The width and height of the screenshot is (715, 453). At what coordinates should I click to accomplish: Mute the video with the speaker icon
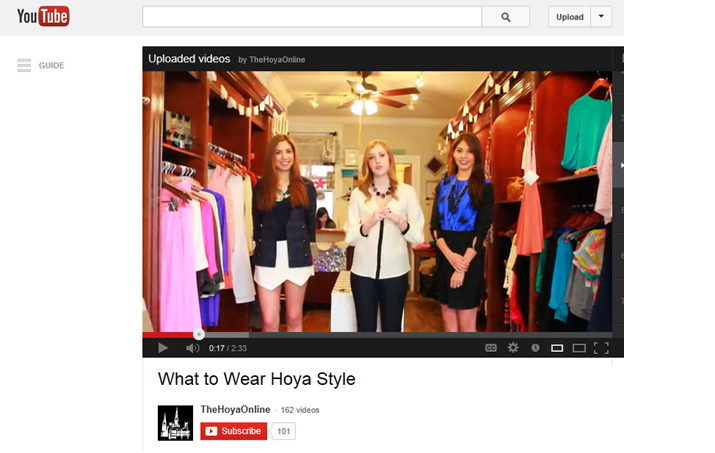pyautogui.click(x=192, y=348)
